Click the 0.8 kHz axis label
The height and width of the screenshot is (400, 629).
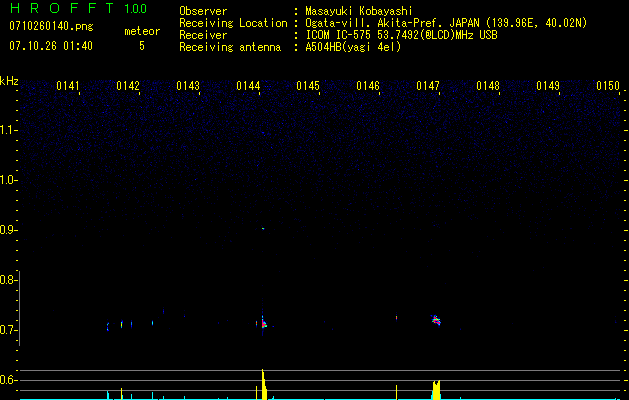[x=8, y=280]
